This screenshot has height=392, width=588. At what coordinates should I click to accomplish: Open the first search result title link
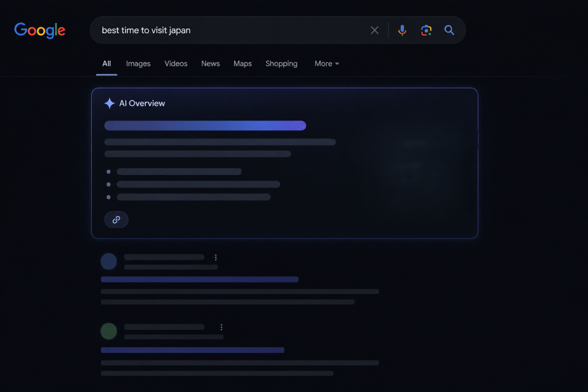[199, 280]
